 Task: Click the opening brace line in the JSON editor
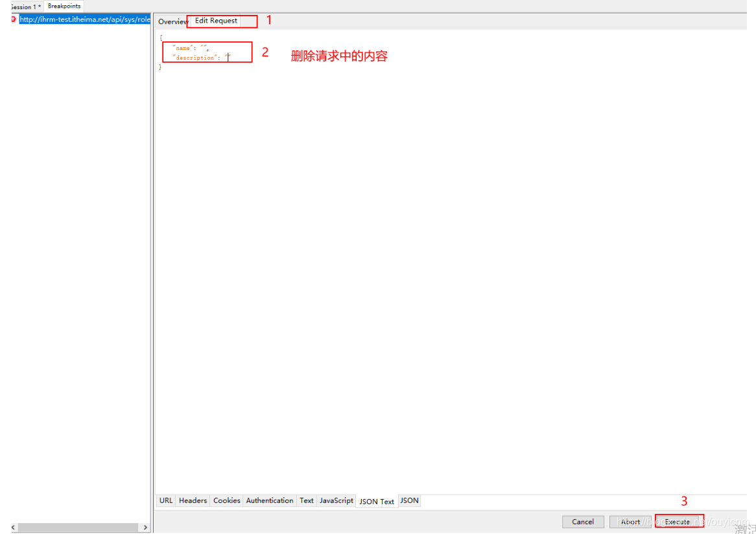[161, 38]
